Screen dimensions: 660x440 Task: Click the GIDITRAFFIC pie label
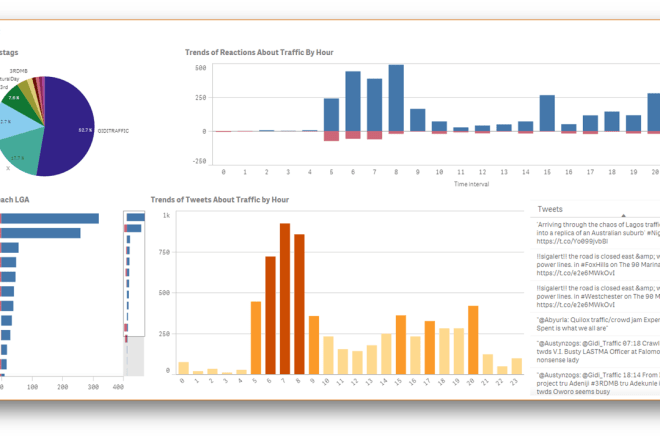click(113, 131)
